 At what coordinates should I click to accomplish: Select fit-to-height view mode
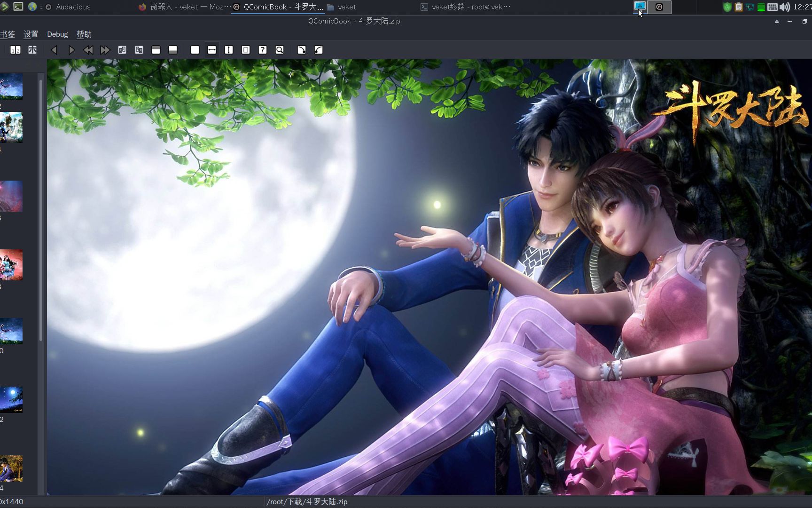tap(229, 50)
